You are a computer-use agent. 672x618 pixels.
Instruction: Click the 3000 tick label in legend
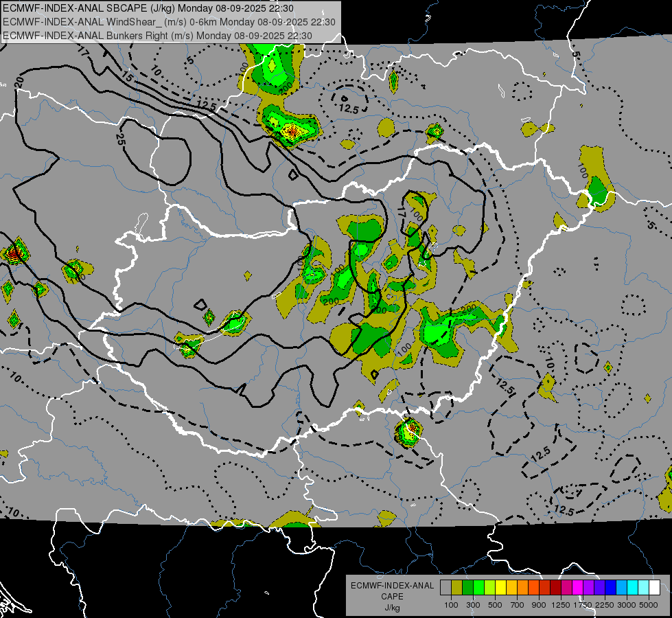[627, 605]
